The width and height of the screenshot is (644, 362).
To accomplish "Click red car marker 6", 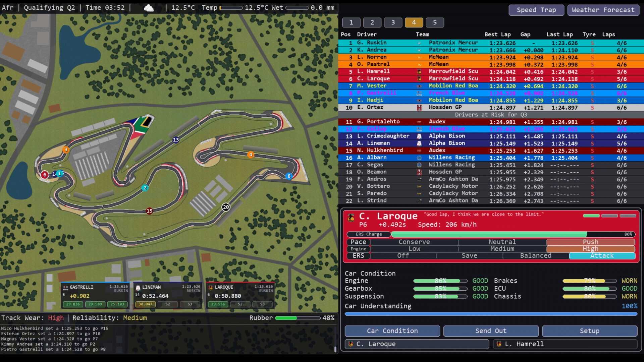I will pos(45,175).
